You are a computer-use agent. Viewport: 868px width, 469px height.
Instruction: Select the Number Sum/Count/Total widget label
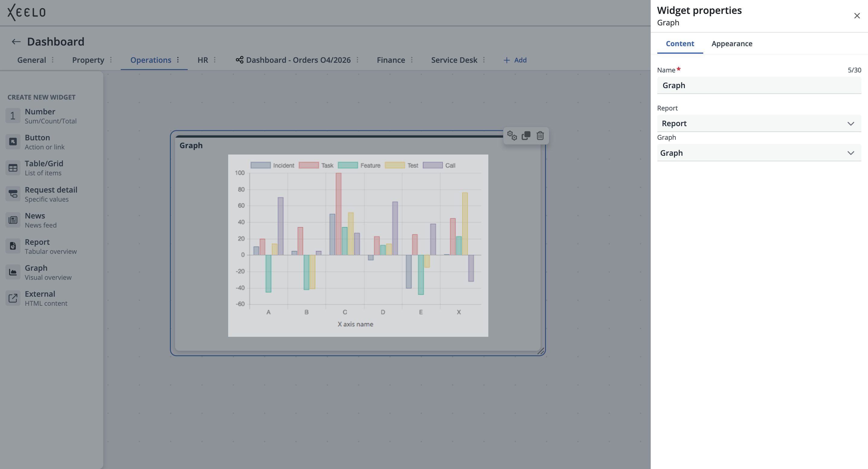[50, 116]
